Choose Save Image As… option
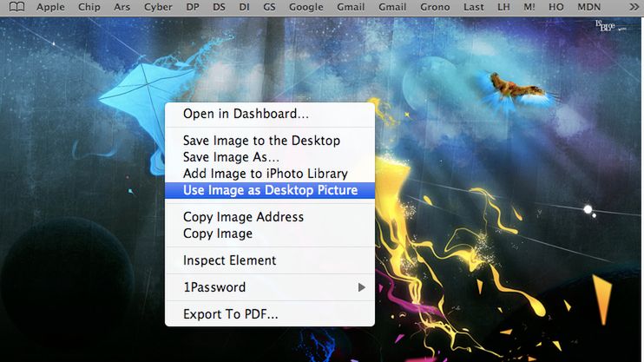Screen dimensions: 644x362 pyautogui.click(x=270, y=157)
